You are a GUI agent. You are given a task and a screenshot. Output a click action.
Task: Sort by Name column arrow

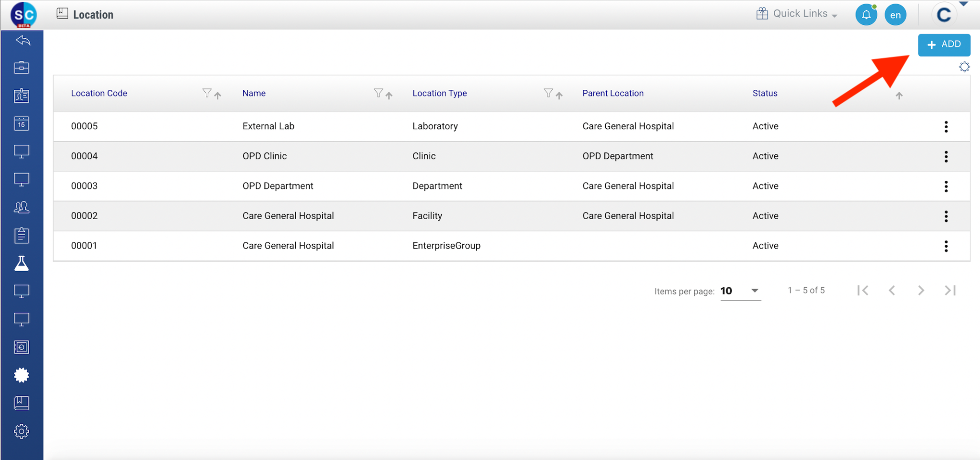[x=389, y=96]
